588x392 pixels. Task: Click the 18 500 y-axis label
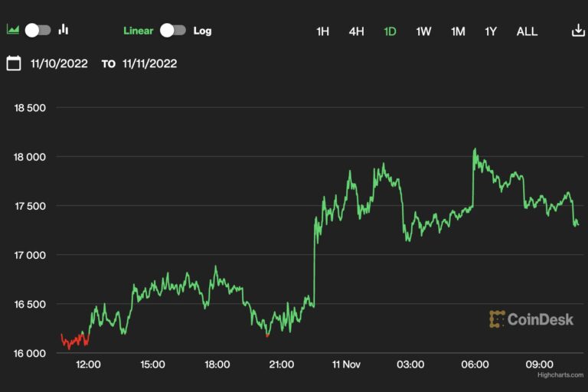(x=30, y=108)
